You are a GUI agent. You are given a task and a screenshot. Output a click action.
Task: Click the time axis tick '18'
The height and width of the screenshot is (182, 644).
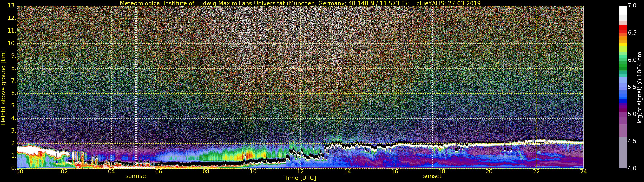click(x=442, y=172)
